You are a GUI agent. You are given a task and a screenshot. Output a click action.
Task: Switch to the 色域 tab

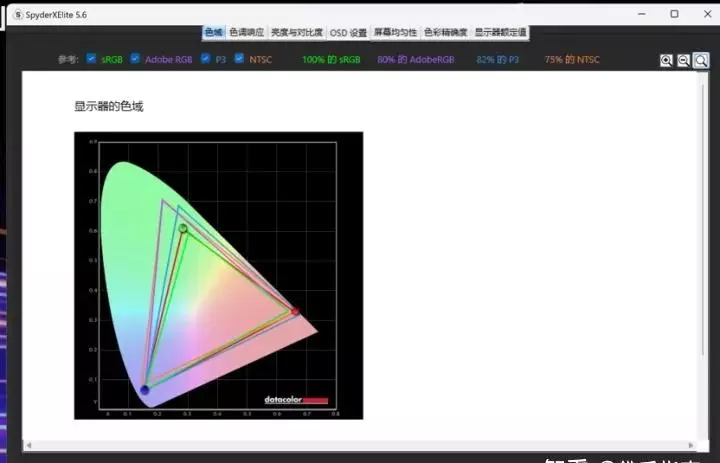point(214,33)
